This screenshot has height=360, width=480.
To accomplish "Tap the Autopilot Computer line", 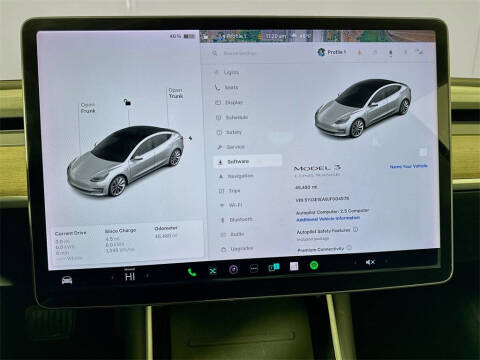I will [333, 211].
